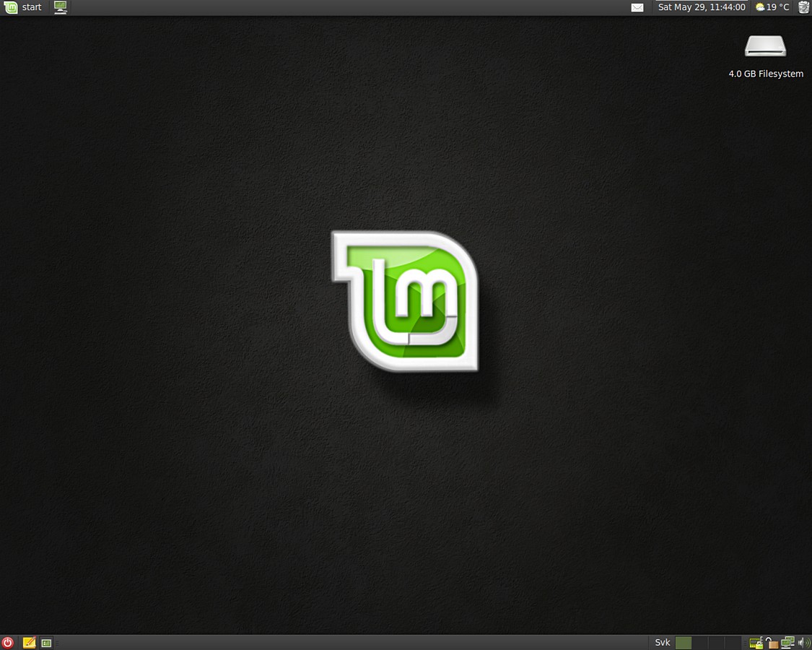The width and height of the screenshot is (812, 650).
Task: Click the red power shutdown icon
Action: pyautogui.click(x=7, y=643)
